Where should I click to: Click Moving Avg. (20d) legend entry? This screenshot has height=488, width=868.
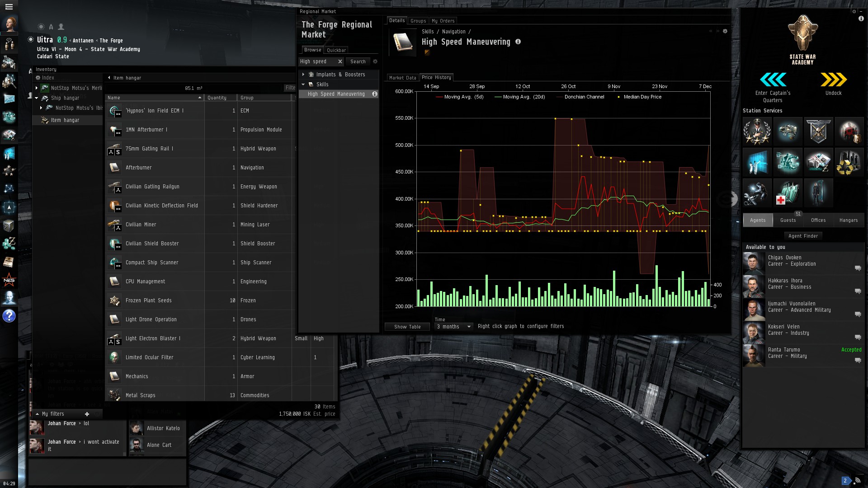click(x=520, y=97)
